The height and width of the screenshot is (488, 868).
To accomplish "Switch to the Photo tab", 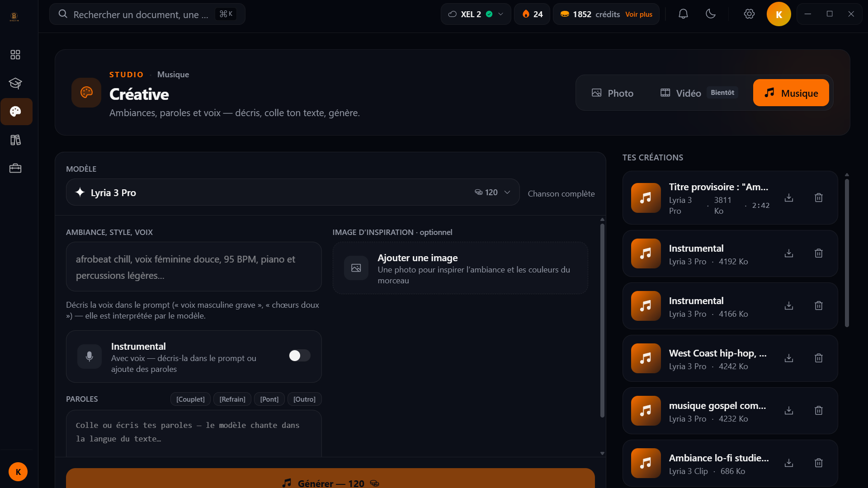I will coord(613,93).
